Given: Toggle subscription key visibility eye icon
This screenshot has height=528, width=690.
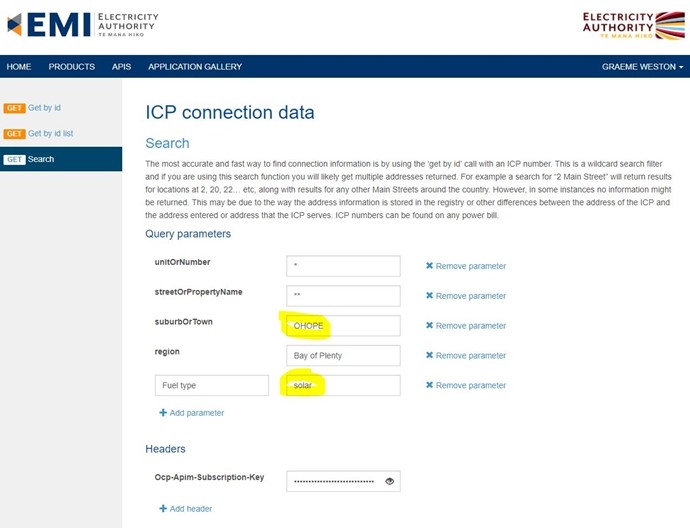Looking at the screenshot, I should point(389,481).
